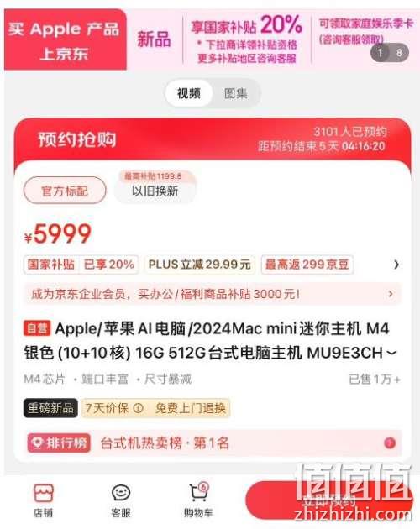Tap the 买 Apple 产品上京东 banner

coord(66,39)
